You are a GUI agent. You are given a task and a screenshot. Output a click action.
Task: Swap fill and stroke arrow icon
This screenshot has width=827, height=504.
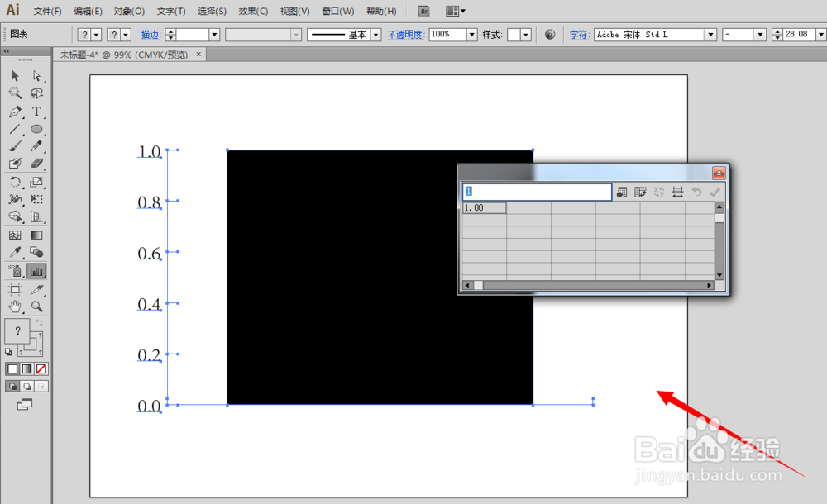click(39, 322)
